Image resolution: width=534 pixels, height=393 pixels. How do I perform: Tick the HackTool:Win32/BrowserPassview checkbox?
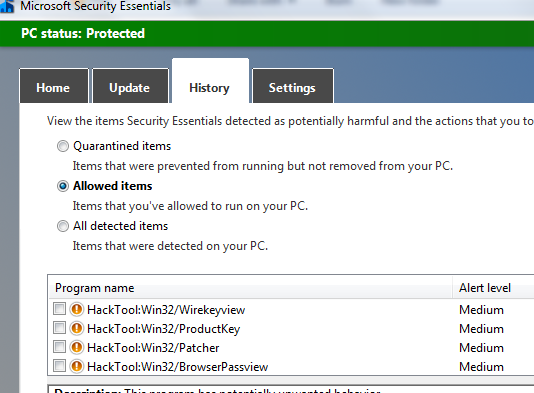tap(59, 366)
